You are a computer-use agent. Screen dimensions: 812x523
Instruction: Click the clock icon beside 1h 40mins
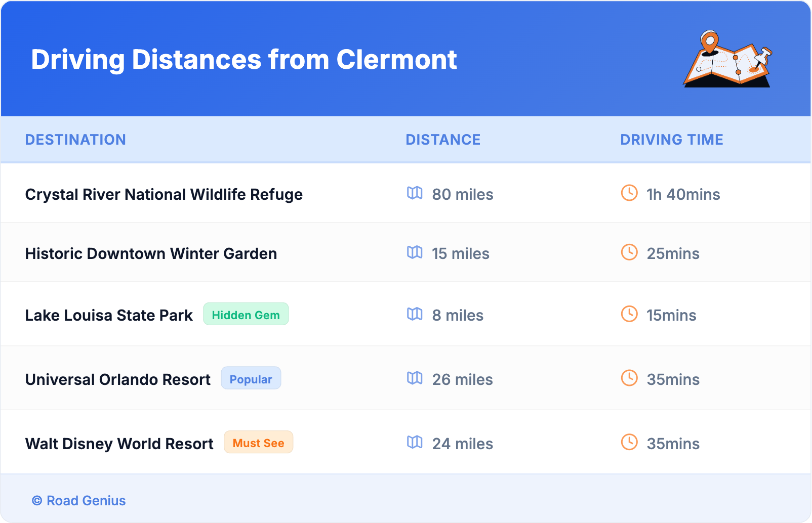(629, 193)
